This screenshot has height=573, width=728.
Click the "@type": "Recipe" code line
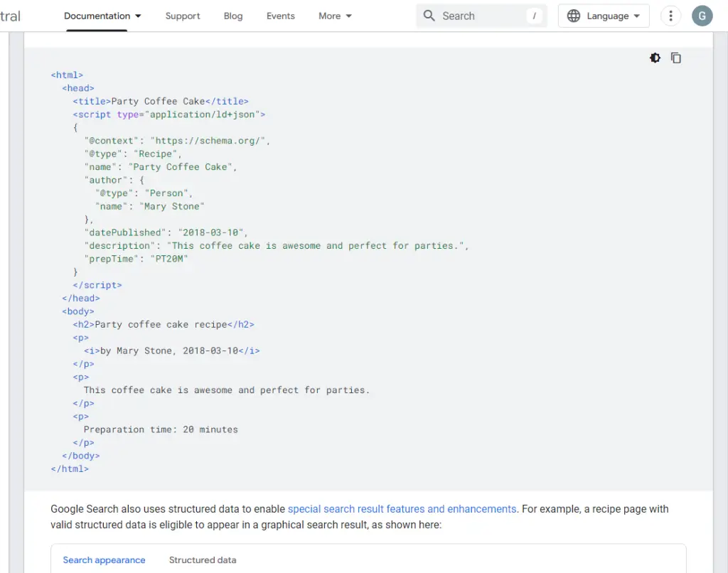[x=133, y=154]
